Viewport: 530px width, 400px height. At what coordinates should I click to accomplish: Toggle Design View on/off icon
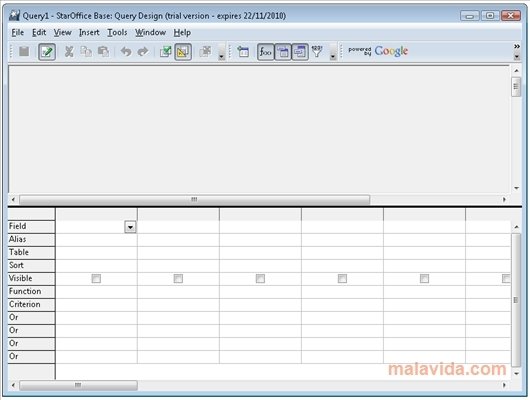point(183,52)
